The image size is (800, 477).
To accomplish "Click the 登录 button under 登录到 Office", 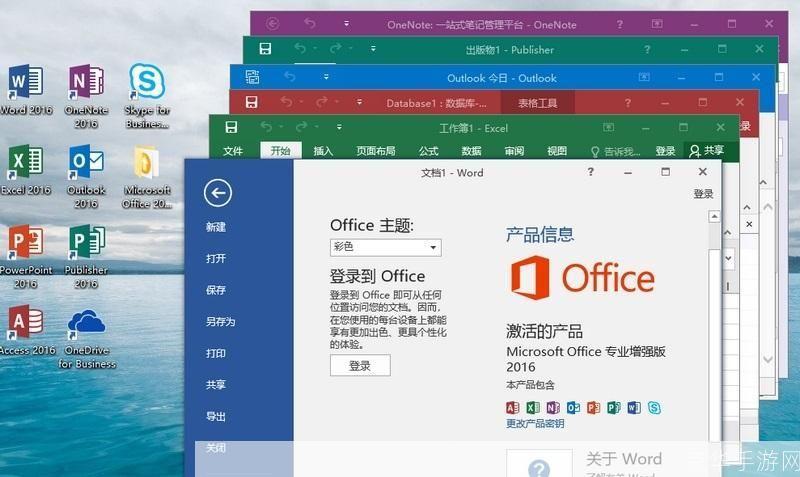I will [360, 365].
